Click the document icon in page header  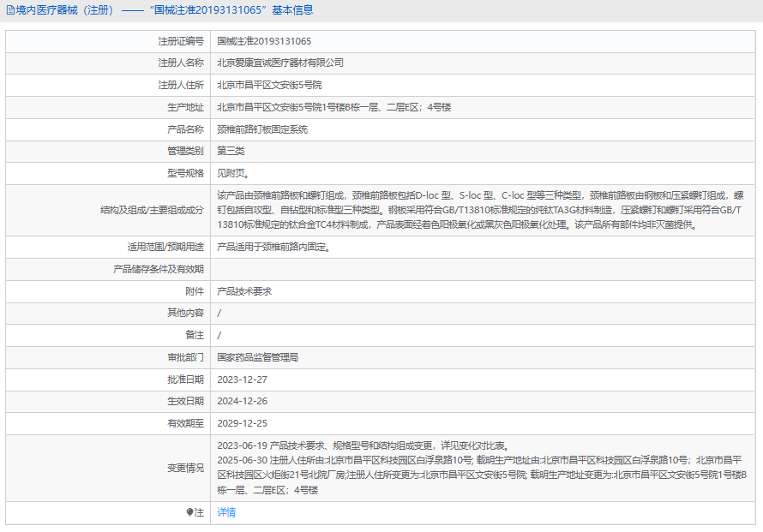[x=10, y=10]
